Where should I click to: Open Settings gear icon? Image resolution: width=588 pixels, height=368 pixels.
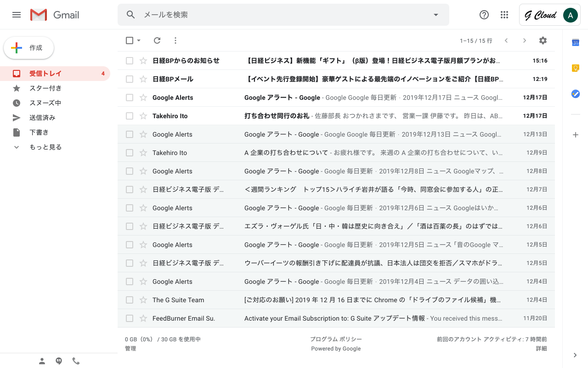point(543,40)
